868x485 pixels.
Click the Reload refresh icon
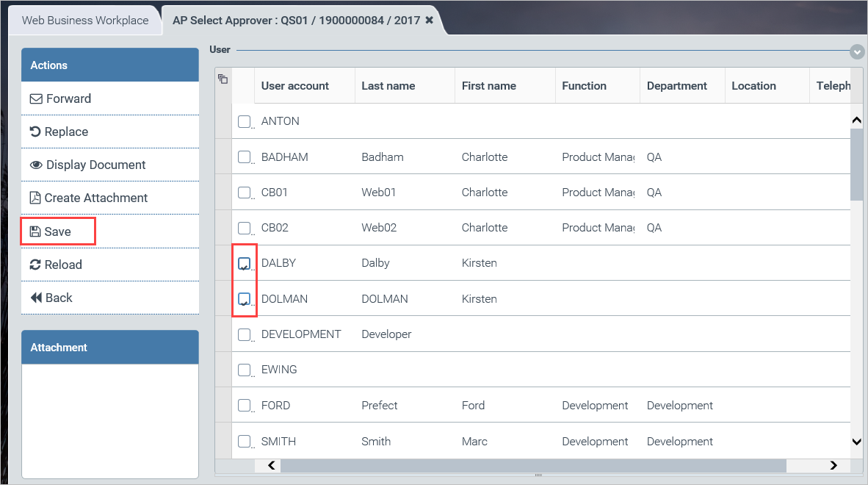pyautogui.click(x=35, y=265)
